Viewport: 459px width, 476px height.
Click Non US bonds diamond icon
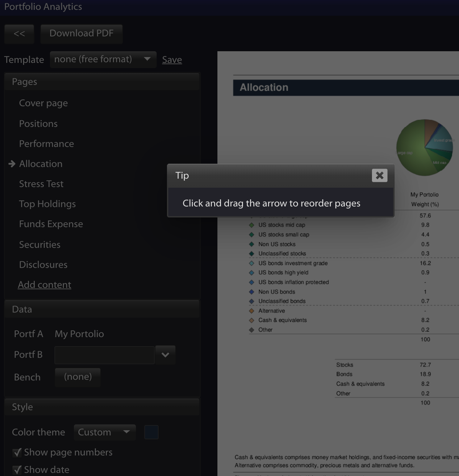click(x=252, y=292)
